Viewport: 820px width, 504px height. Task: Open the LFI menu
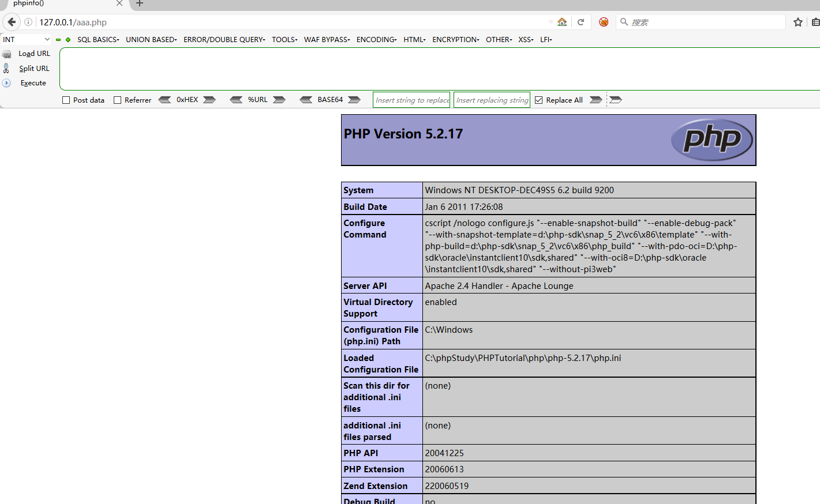point(546,40)
